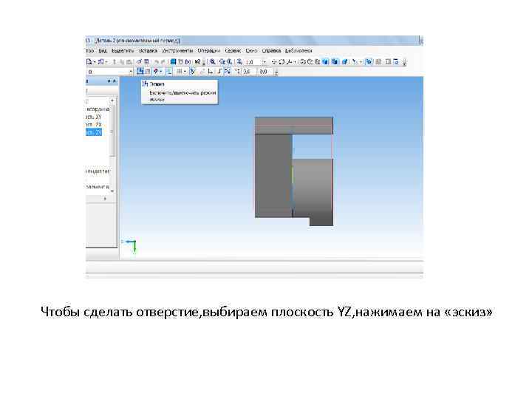Click the highlighted icon right of the filter

point(369,62)
